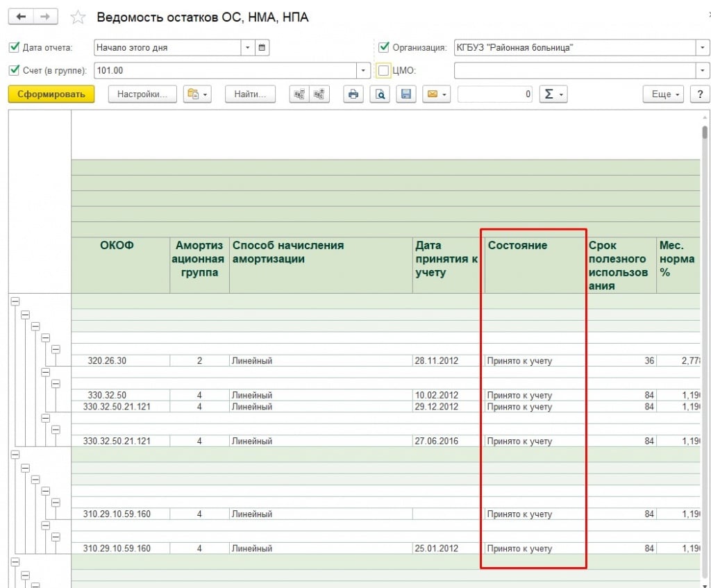Add report to favorites with star icon

click(x=78, y=18)
